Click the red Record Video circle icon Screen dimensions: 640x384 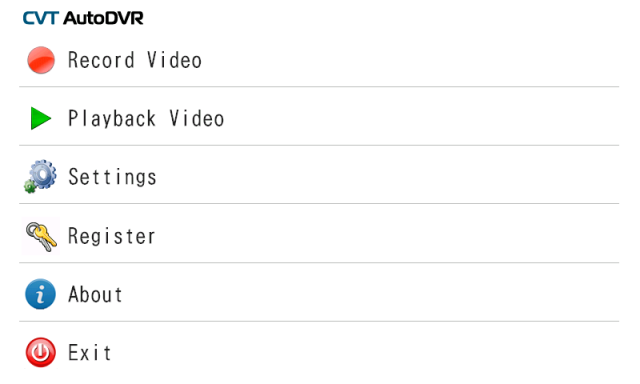tap(41, 60)
